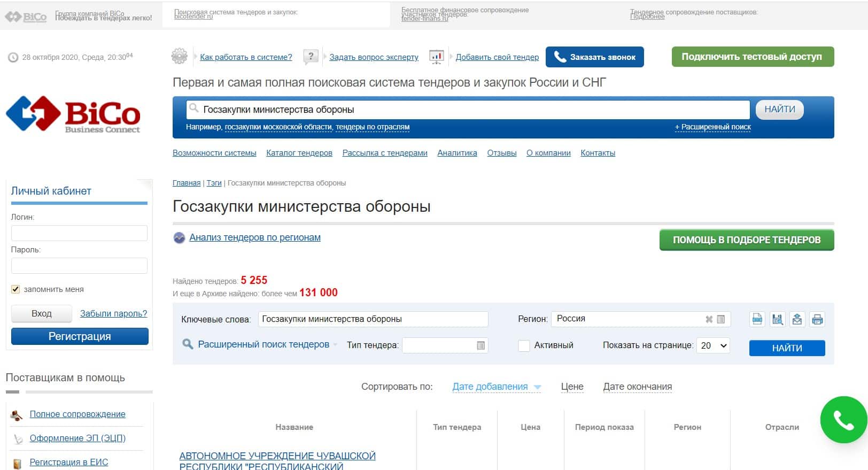
Task: Clear the Россия region with the X icon
Action: click(x=709, y=319)
